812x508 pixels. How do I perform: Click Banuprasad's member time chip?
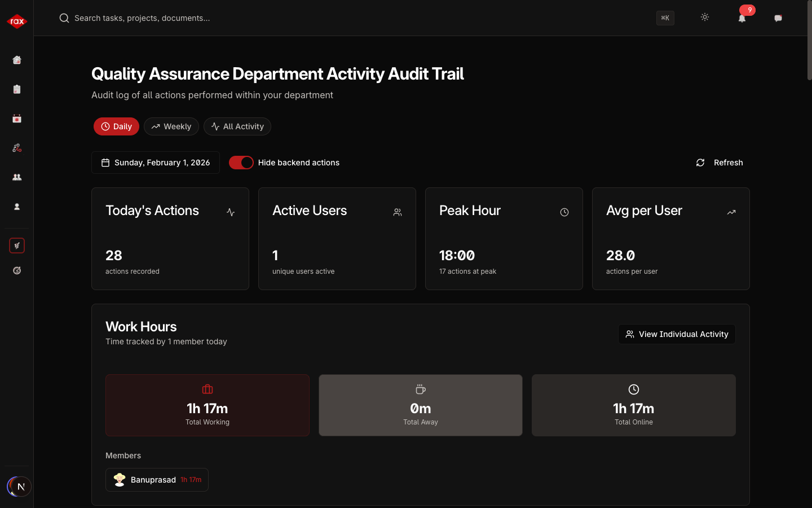click(157, 479)
